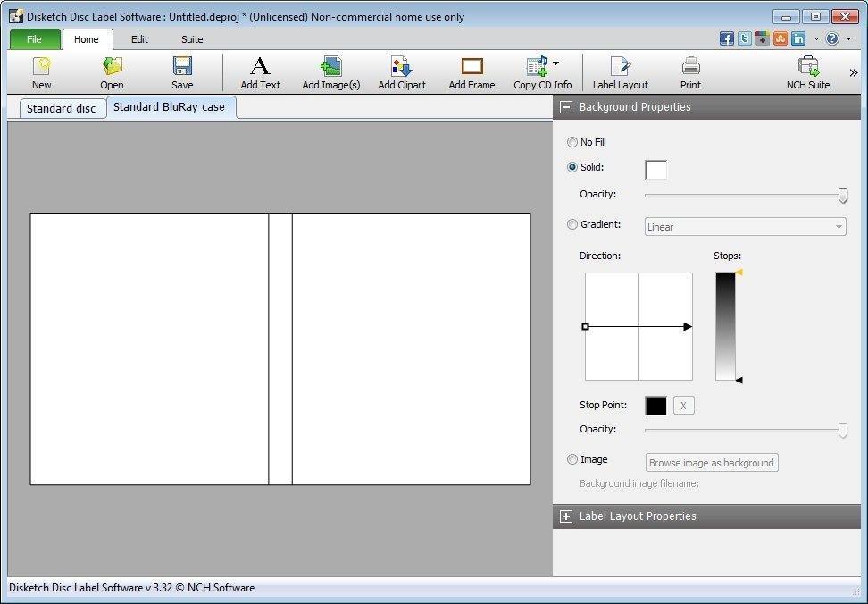Select the No Fill option
This screenshot has width=868, height=604.
click(x=572, y=141)
